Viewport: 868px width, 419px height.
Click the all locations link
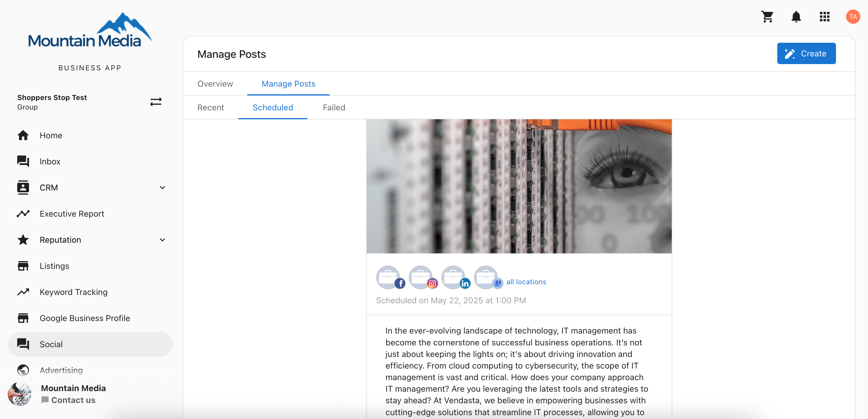[526, 282]
